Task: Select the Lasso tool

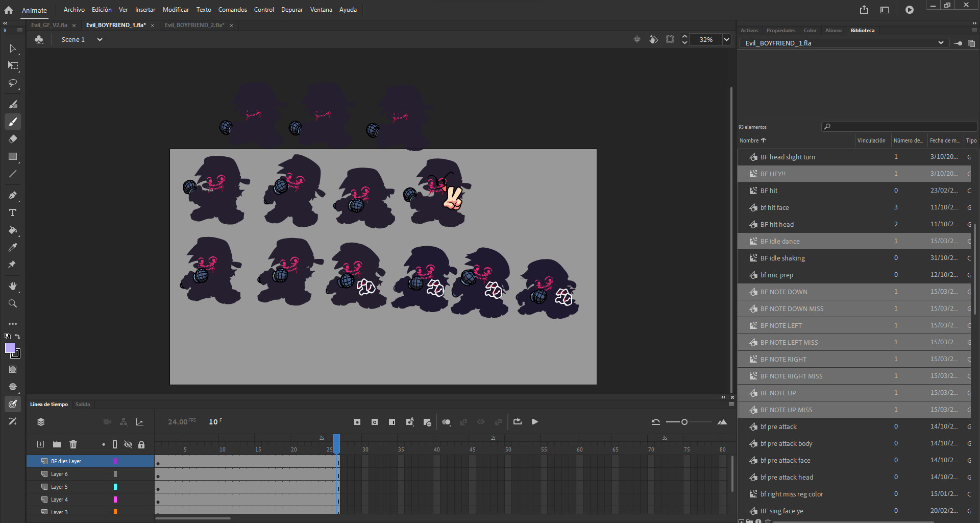Action: [13, 83]
